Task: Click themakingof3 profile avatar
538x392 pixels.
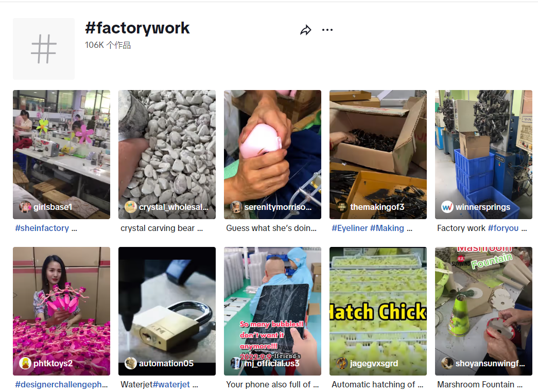Action: coord(342,207)
